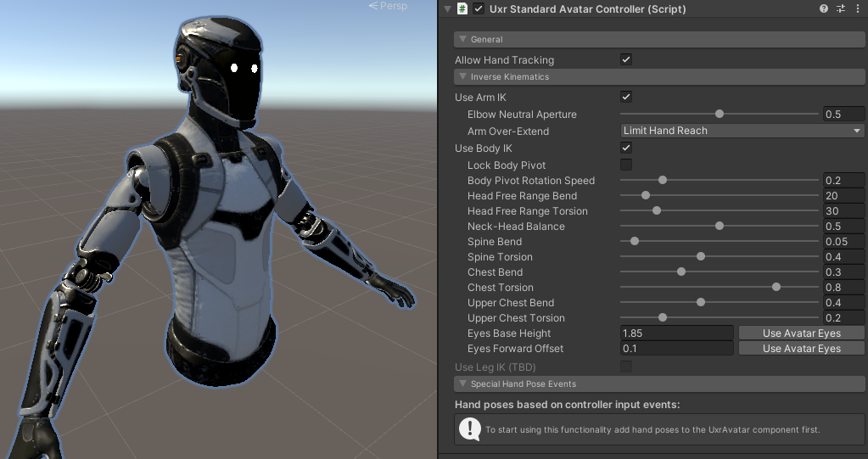Click the Upper Chest Bend value field

click(843, 302)
